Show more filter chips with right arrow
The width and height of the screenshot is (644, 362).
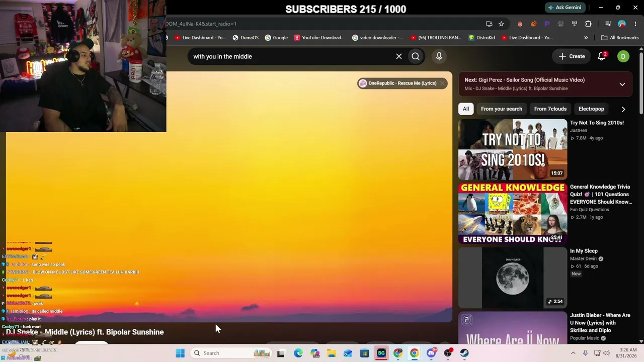tap(623, 109)
